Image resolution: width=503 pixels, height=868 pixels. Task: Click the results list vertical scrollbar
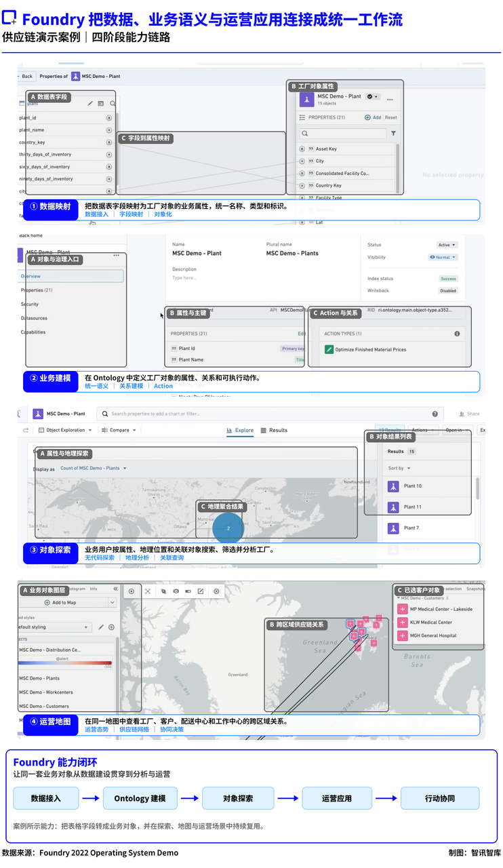pos(478,488)
